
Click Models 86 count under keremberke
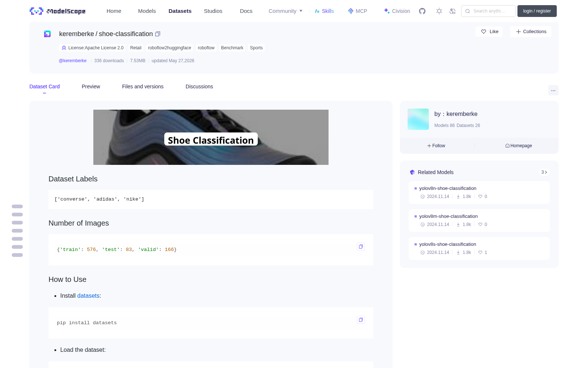click(444, 125)
